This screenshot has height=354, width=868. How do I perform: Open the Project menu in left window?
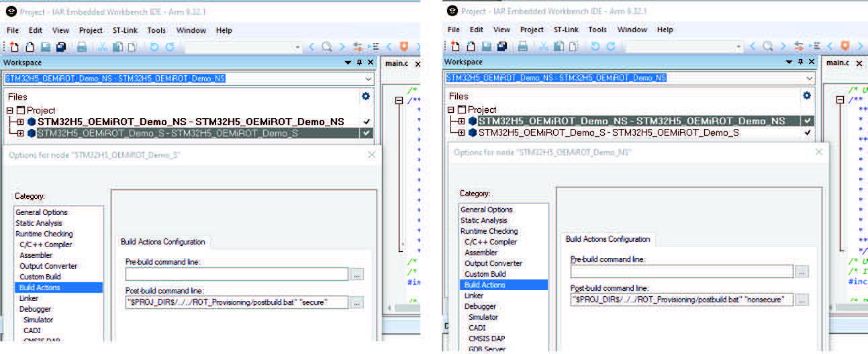coord(91,30)
